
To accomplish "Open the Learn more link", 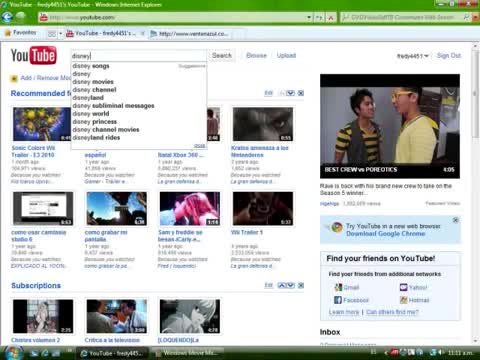I will [x=344, y=312].
